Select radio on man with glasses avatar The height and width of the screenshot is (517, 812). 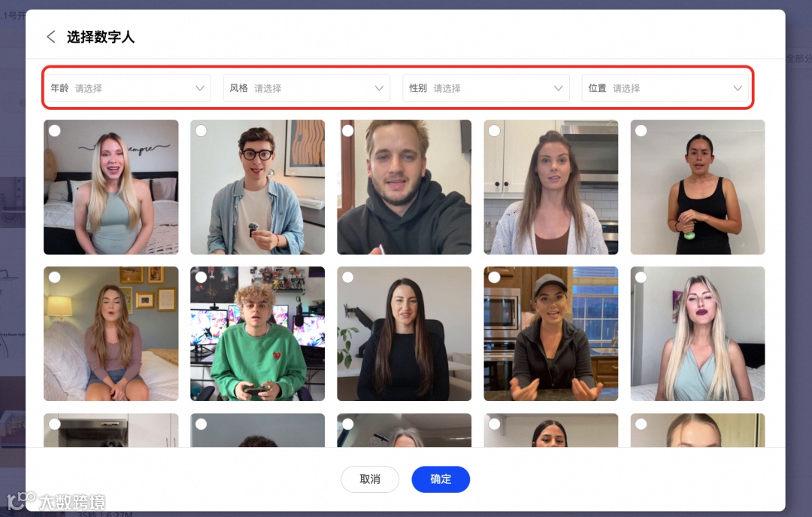click(201, 131)
